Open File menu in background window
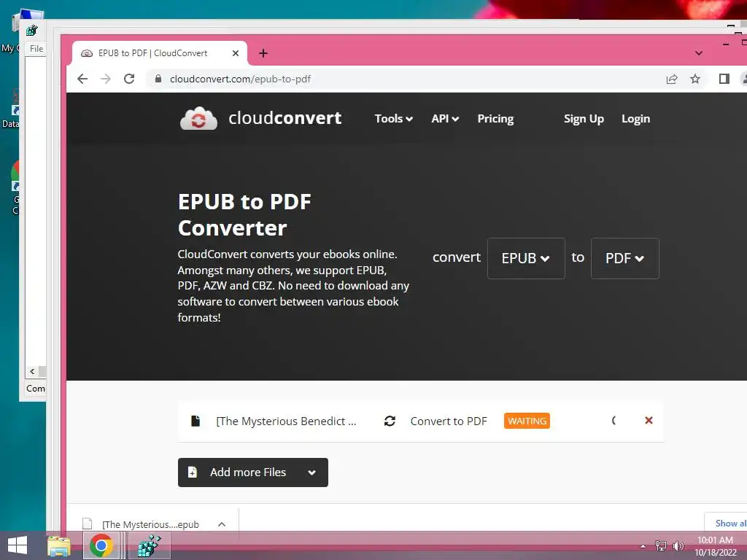 pyautogui.click(x=36, y=49)
